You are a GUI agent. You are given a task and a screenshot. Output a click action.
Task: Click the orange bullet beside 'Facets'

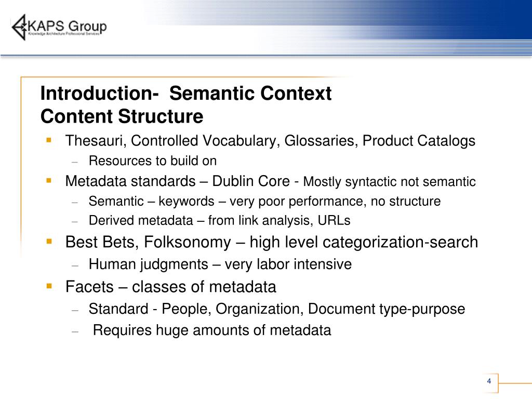tap(49, 286)
